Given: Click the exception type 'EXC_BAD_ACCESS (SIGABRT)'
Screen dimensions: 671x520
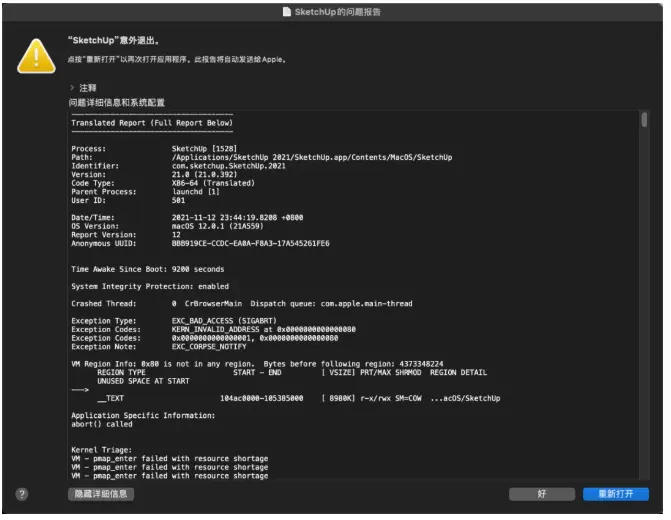Looking at the screenshot, I should click(224, 321).
